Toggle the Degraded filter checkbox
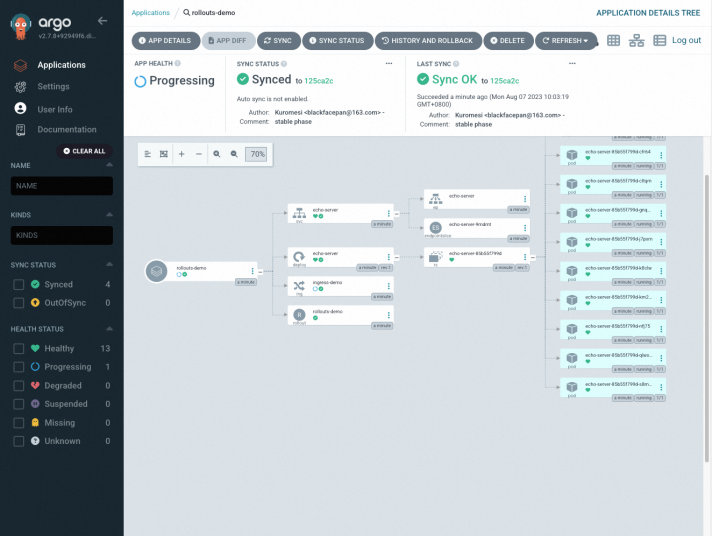 [x=19, y=386]
